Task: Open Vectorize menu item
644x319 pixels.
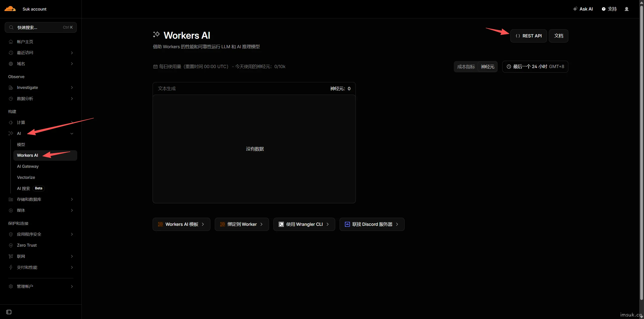Action: [45, 177]
